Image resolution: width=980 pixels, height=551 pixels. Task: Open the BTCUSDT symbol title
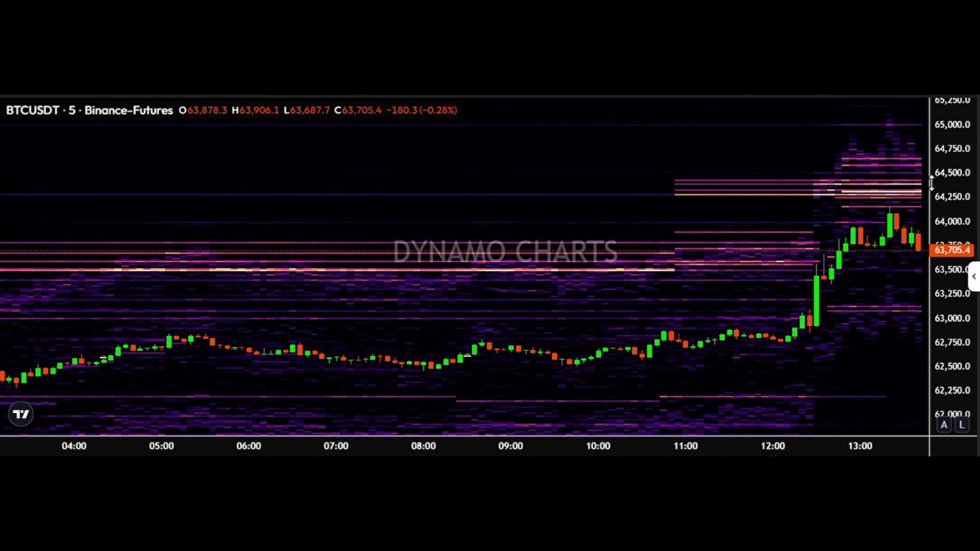[x=33, y=110]
